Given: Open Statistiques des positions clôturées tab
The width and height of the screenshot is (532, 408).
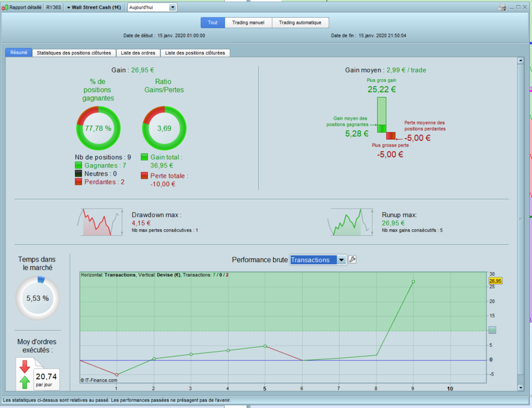Looking at the screenshot, I should point(74,53).
